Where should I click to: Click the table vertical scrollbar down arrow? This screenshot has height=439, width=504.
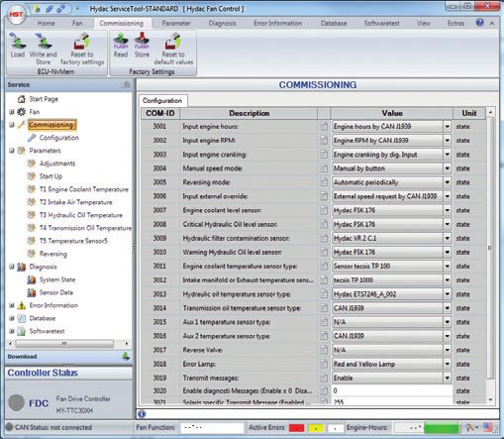[490, 400]
